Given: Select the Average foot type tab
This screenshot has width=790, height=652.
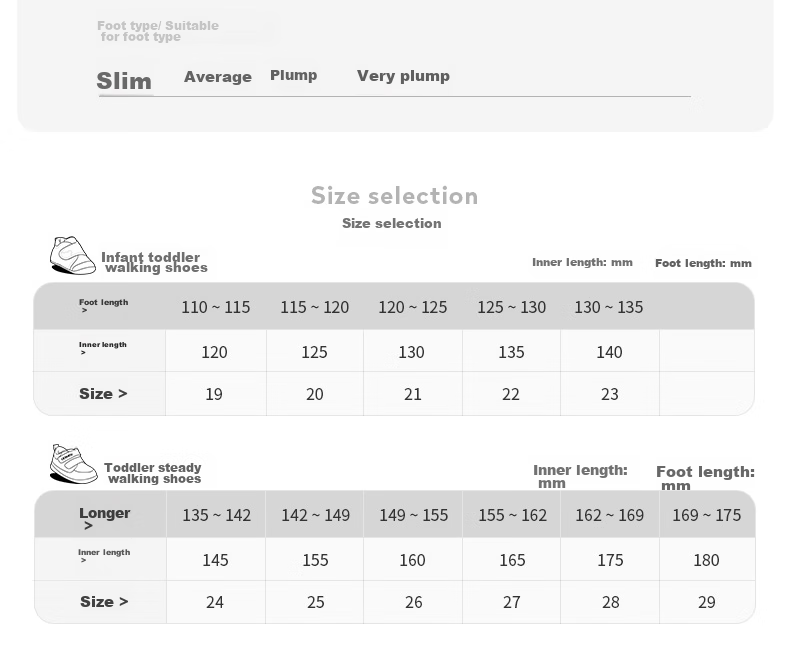Looking at the screenshot, I should (x=218, y=77).
